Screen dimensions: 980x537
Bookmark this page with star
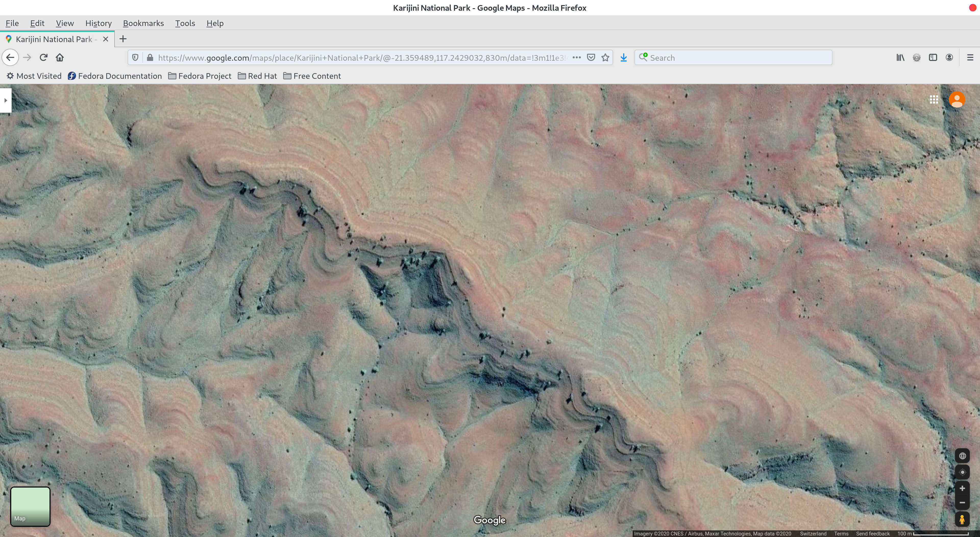click(605, 58)
